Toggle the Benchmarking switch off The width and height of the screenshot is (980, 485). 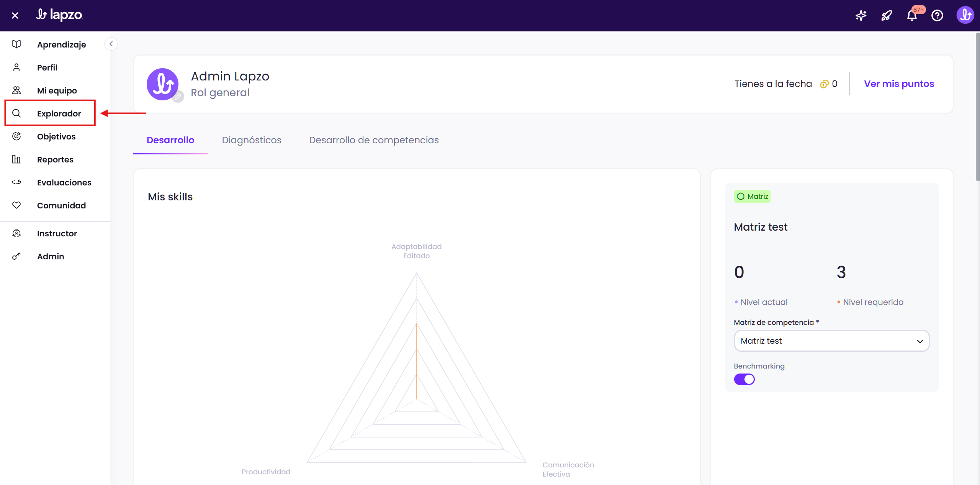[744, 379]
